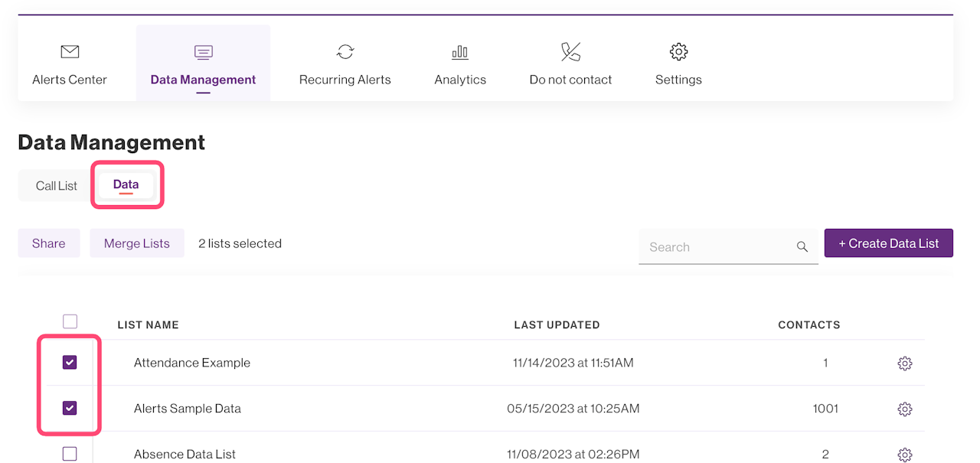Click the magnifying glass search icon
Image resolution: width=980 pixels, height=463 pixels.
pyautogui.click(x=802, y=246)
